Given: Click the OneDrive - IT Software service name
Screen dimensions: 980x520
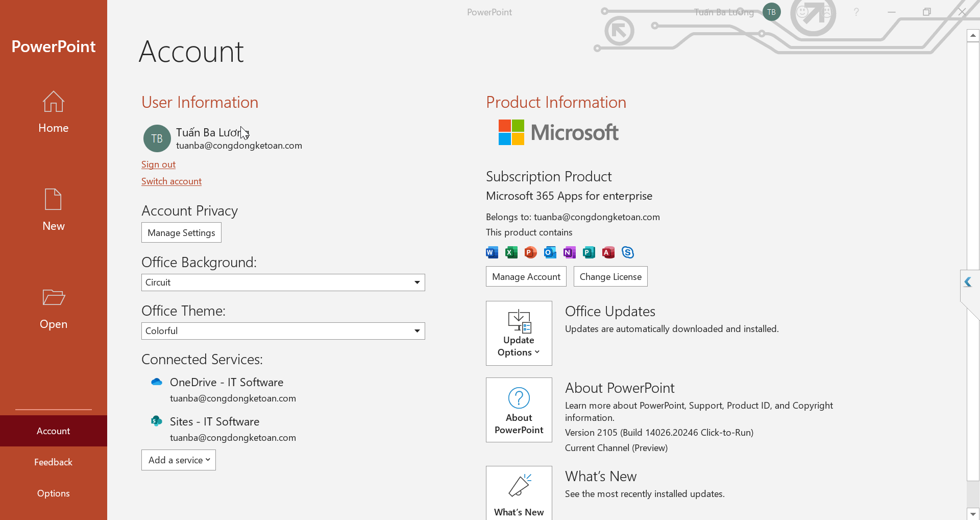Looking at the screenshot, I should pyautogui.click(x=227, y=382).
